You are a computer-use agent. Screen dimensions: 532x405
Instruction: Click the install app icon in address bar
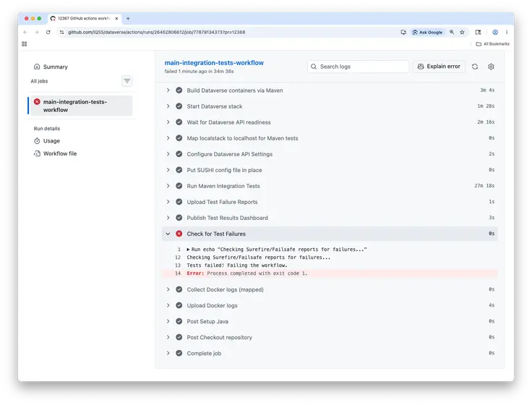pos(403,33)
